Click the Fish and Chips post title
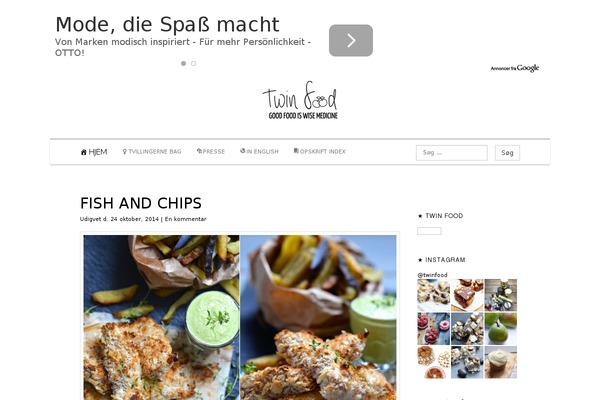600x400 pixels. (141, 203)
